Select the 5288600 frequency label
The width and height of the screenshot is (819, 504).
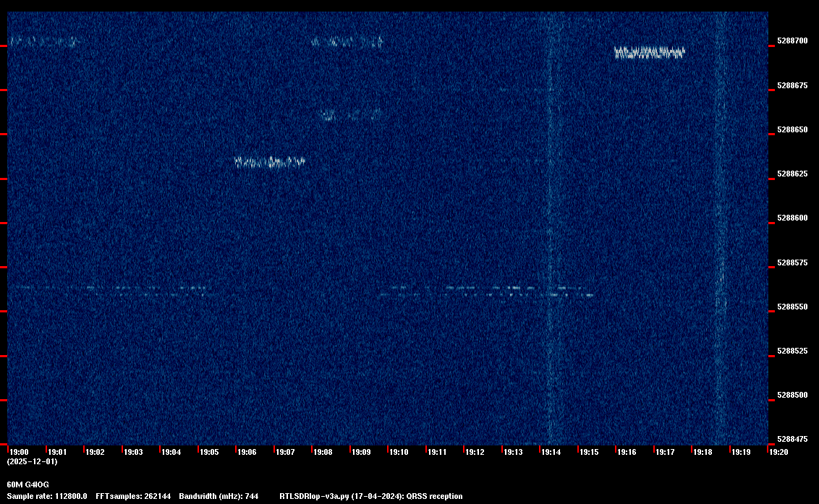792,218
